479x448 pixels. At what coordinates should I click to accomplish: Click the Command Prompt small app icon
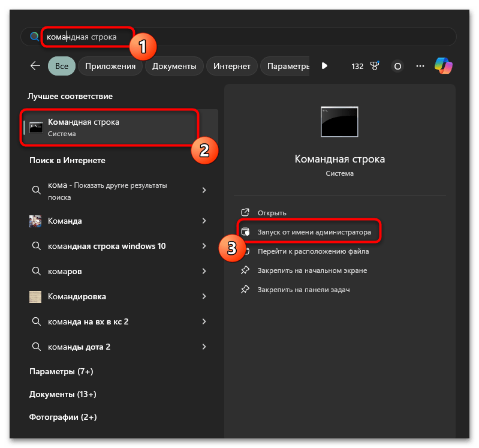point(36,127)
